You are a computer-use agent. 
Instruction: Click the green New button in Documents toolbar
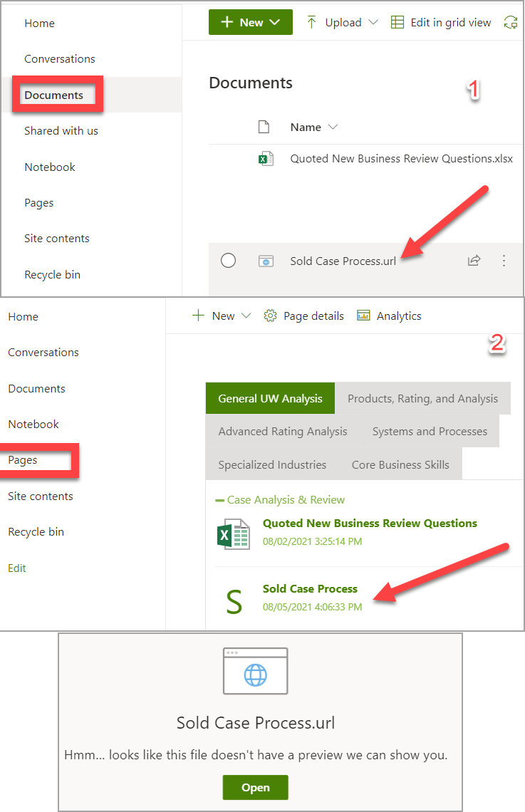251,22
